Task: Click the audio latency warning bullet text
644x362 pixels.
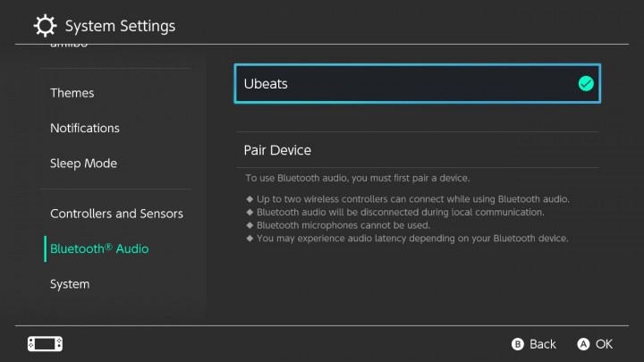Action: pyautogui.click(x=412, y=239)
